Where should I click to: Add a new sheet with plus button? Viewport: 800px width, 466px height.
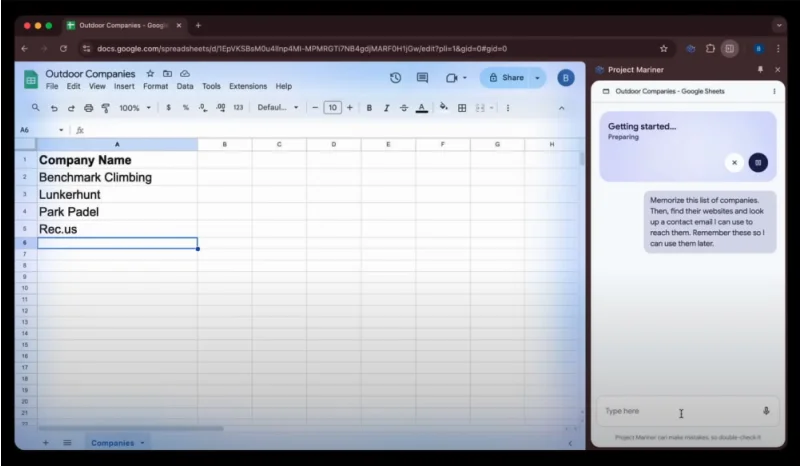pos(45,443)
